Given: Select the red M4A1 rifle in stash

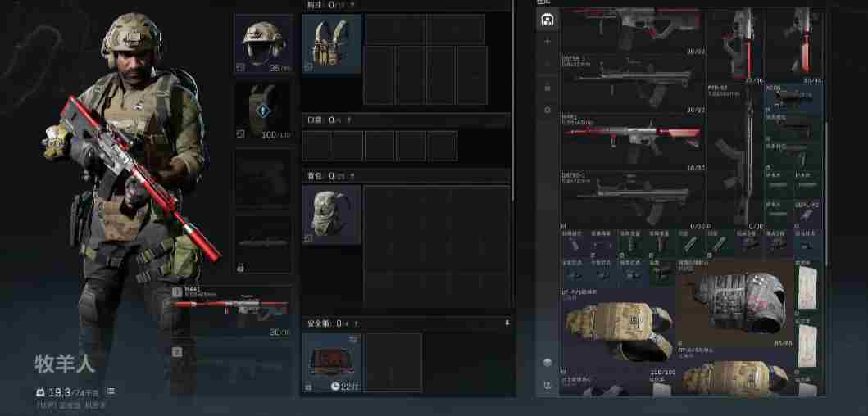Looking at the screenshot, I should click(x=634, y=142).
